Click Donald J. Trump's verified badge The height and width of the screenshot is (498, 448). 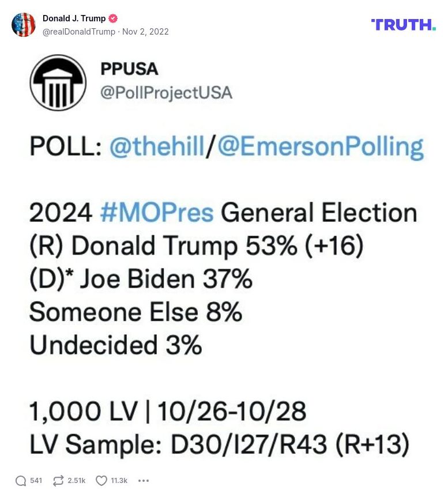coord(114,17)
